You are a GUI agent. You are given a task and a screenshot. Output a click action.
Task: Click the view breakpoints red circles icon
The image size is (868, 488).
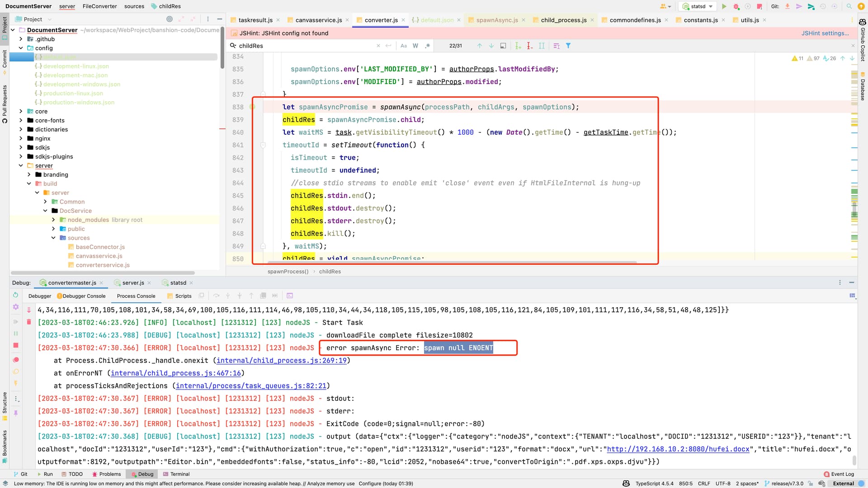pos(16,360)
